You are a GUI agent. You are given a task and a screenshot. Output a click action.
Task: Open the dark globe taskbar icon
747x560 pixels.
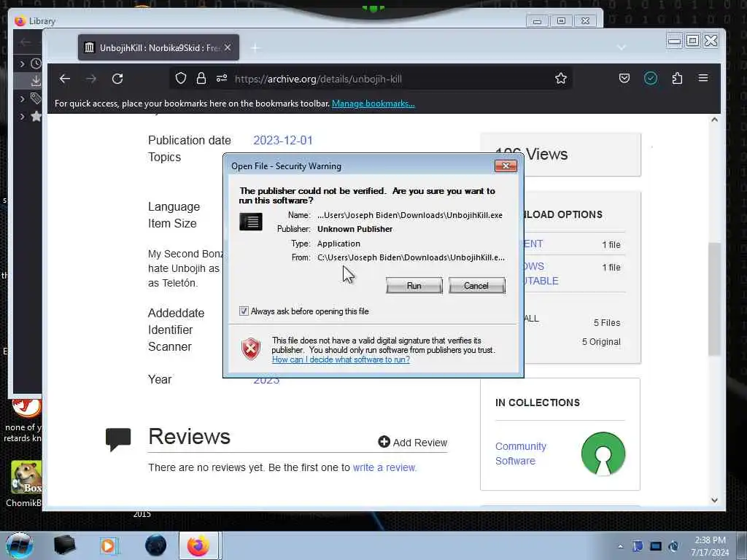coord(155,545)
